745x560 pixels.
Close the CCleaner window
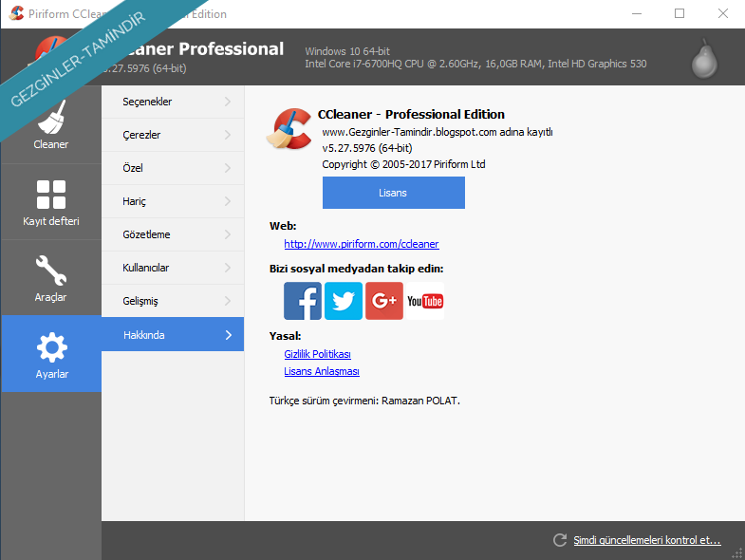(x=722, y=13)
